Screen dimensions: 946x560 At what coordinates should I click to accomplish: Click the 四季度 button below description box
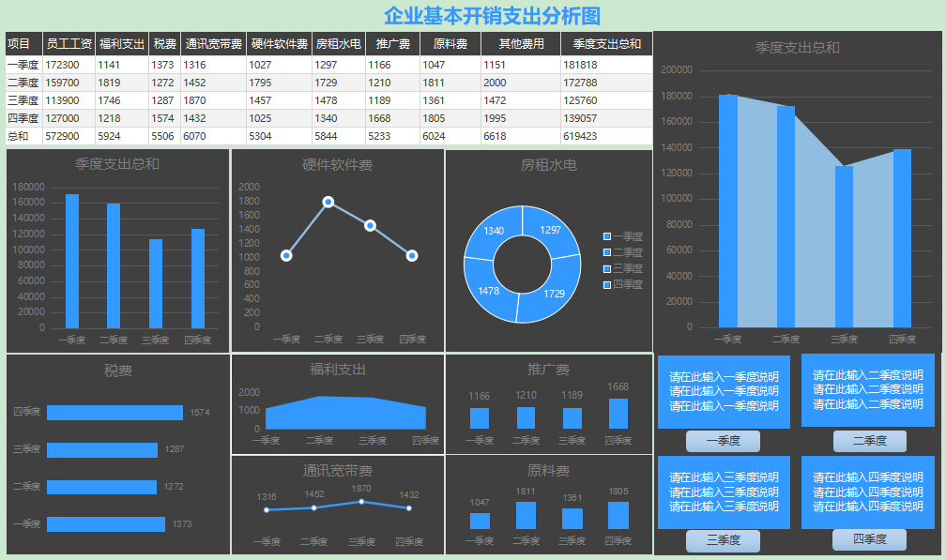coord(869,539)
